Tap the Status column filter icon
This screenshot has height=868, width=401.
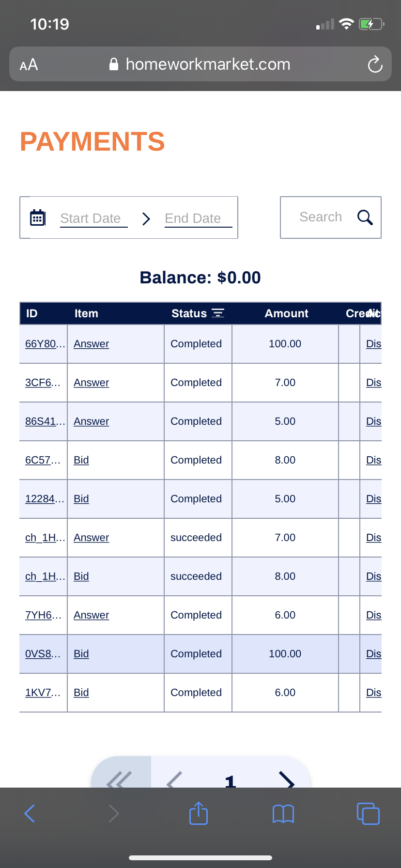pos(218,313)
